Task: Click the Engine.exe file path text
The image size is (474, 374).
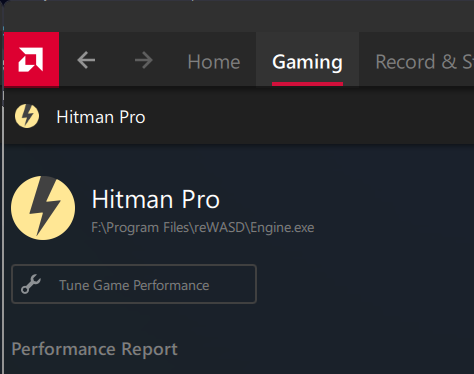Action: (203, 228)
